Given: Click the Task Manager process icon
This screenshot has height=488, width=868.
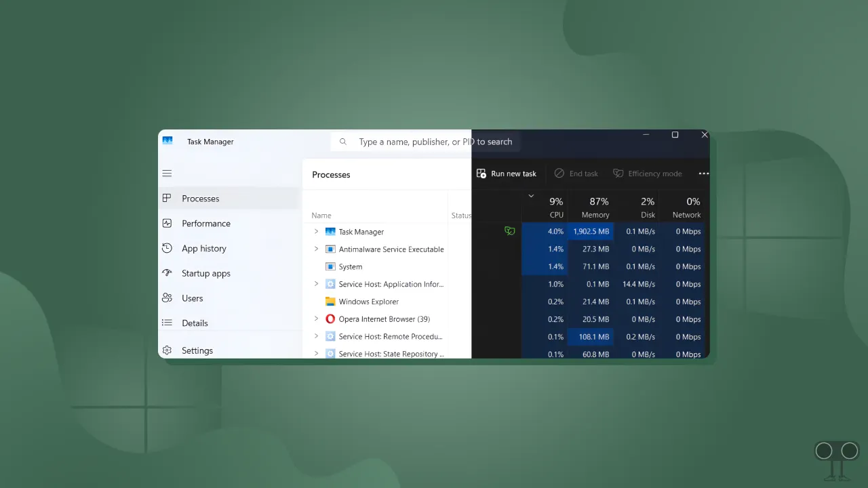Looking at the screenshot, I should click(x=330, y=232).
